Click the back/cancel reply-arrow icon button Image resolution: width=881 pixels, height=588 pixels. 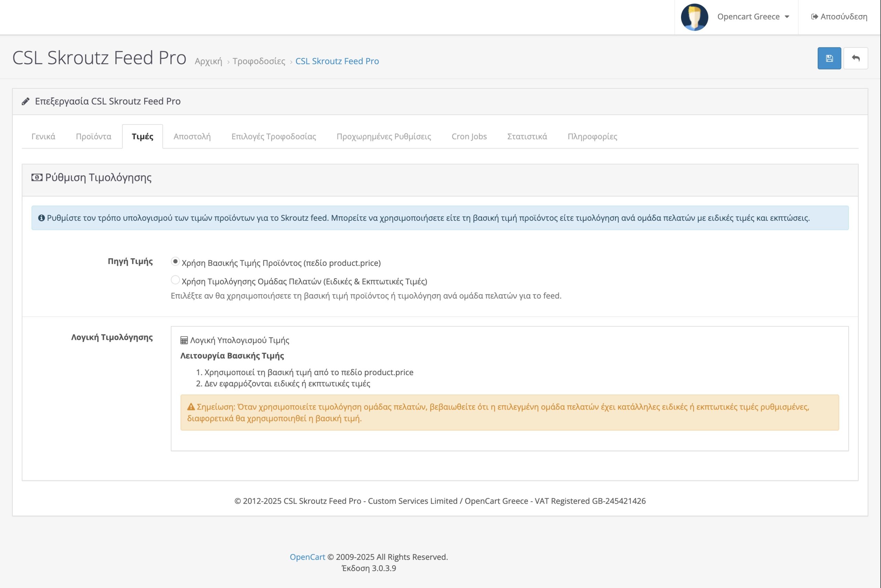(856, 58)
